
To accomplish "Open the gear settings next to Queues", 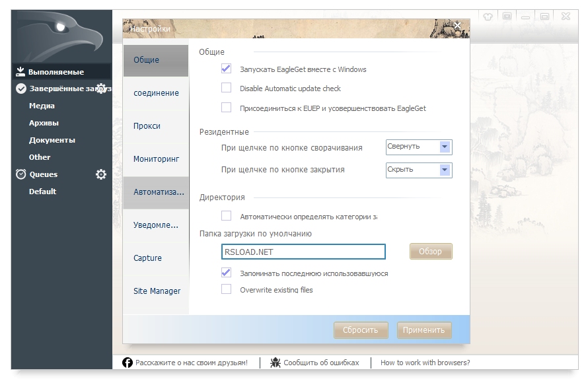I will pos(101,174).
